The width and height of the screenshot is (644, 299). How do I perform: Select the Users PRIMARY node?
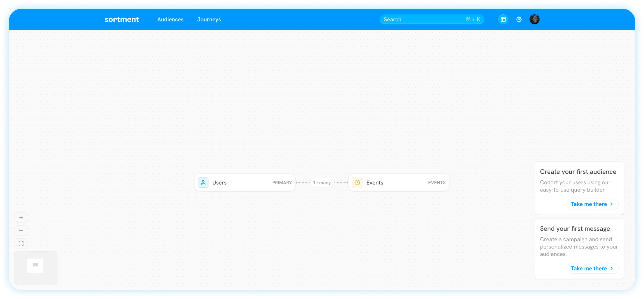click(x=245, y=183)
